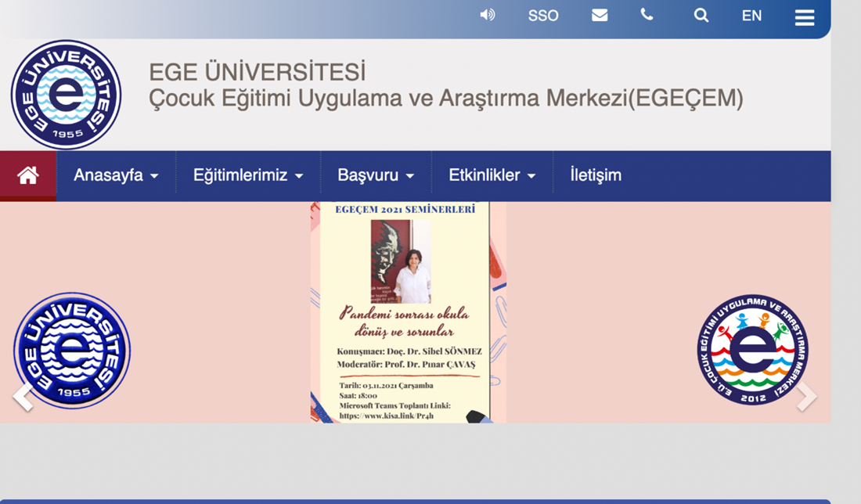Open the Pandemi sonrası okula seminar poster

pyautogui.click(x=408, y=312)
